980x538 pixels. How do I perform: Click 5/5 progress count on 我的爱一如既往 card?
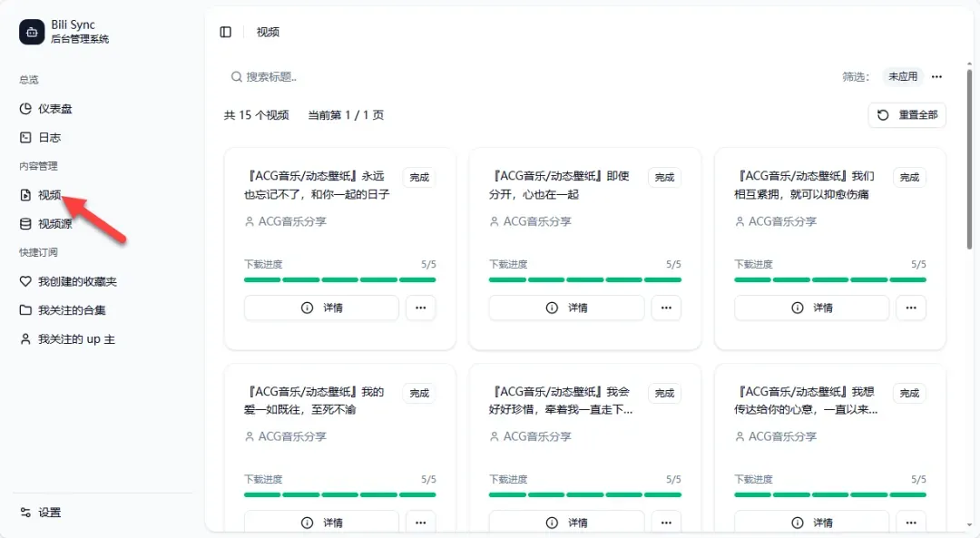point(428,479)
